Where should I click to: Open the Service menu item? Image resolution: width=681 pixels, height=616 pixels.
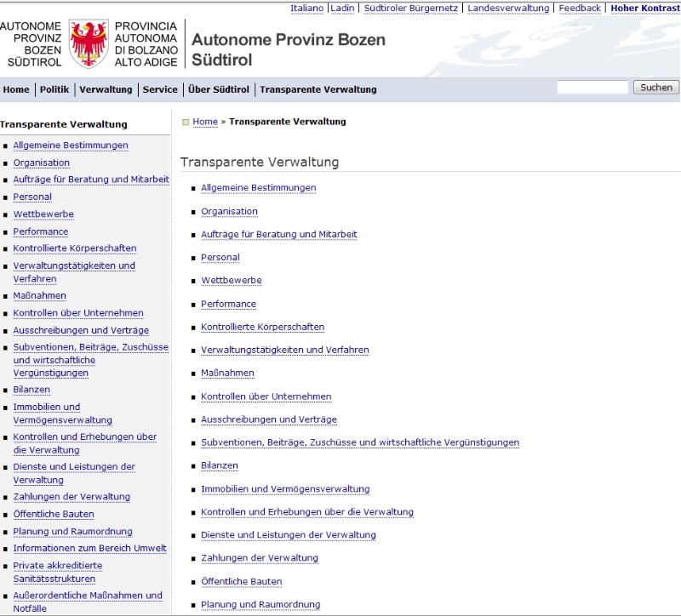(x=160, y=89)
